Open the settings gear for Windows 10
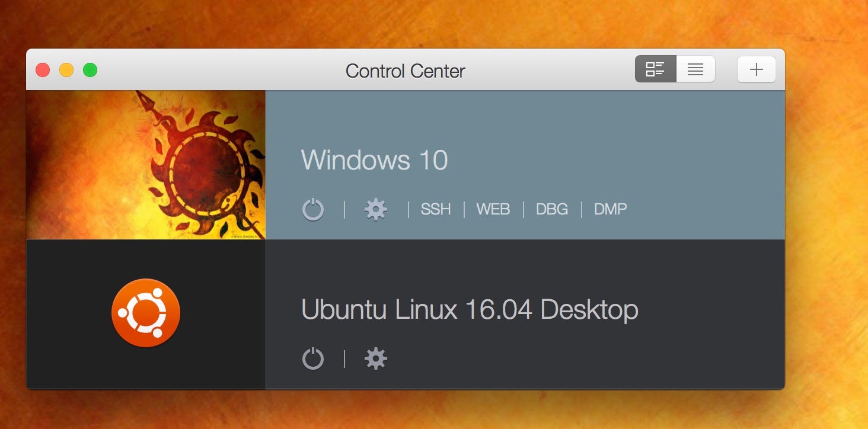868x429 pixels. coord(376,209)
